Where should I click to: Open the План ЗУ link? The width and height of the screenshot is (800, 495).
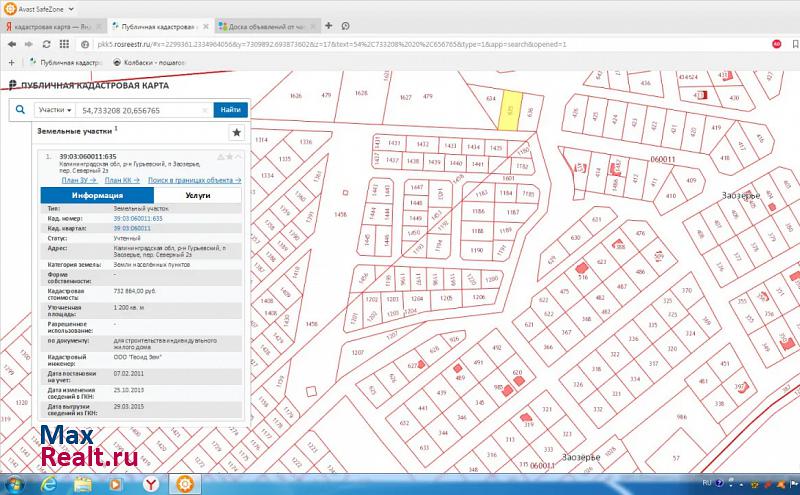tap(79, 180)
